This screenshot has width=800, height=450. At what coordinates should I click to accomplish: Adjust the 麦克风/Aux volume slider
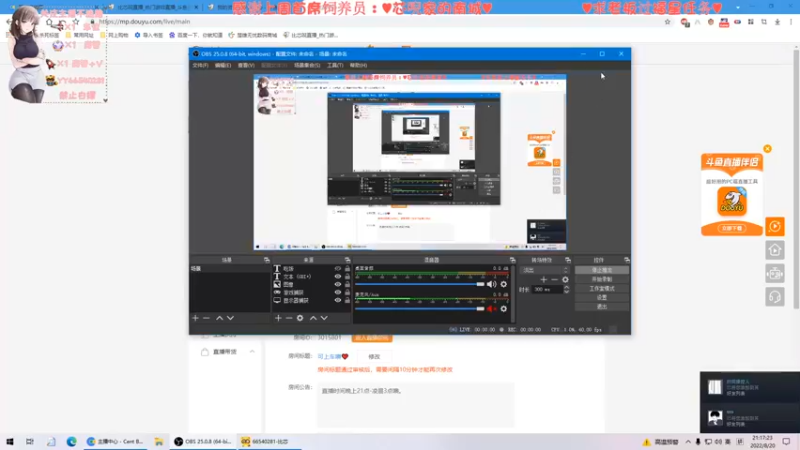[419, 309]
